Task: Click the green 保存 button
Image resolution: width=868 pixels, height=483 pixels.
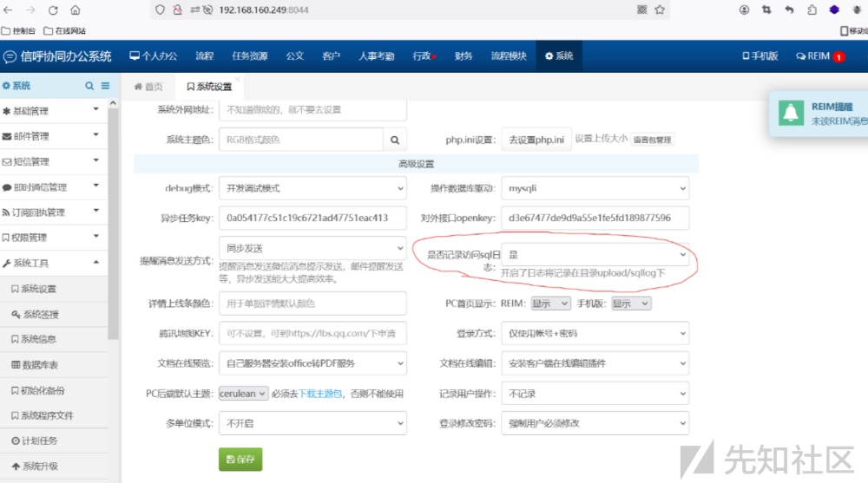Action: (x=240, y=460)
